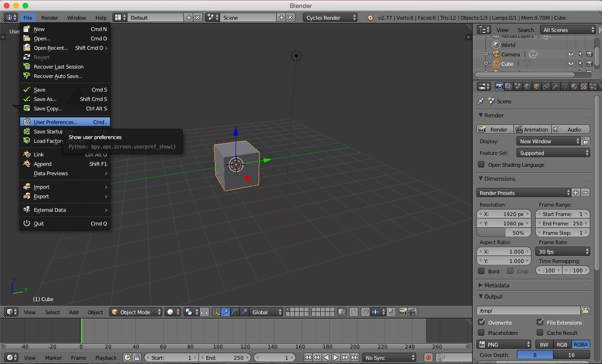Open the Object Mode dropdown

click(x=136, y=312)
